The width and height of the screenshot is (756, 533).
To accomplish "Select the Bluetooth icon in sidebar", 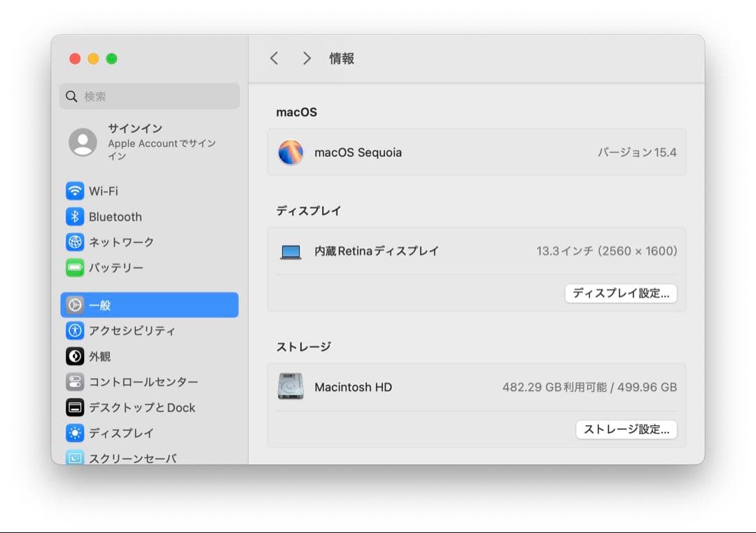I will coord(75,216).
